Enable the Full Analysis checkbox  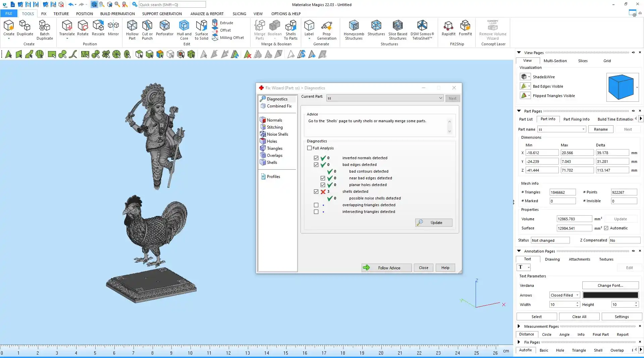pyautogui.click(x=310, y=148)
